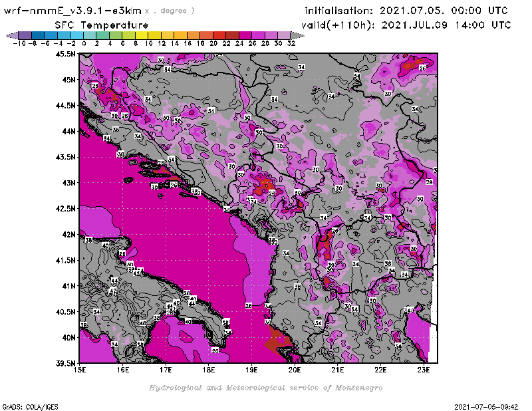Choose the orange 14 to 16 legend swatch

(x=180, y=35)
